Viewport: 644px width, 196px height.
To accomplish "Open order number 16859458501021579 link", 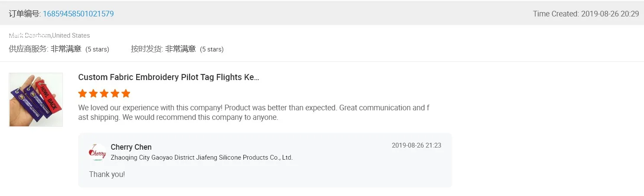I will tap(78, 14).
